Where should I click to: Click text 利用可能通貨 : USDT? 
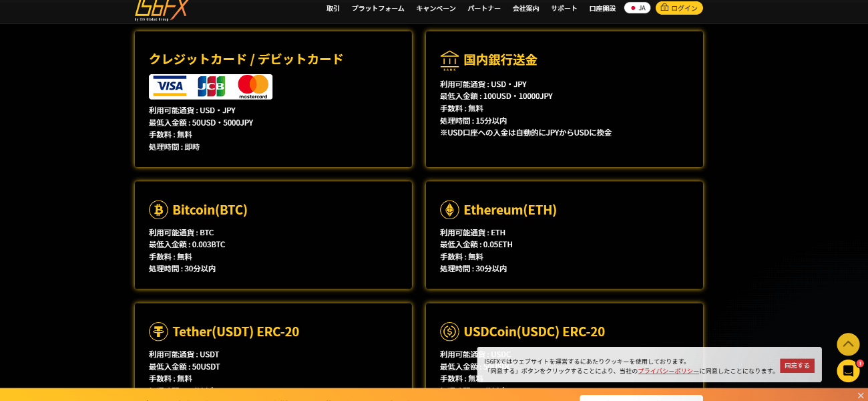tap(184, 354)
